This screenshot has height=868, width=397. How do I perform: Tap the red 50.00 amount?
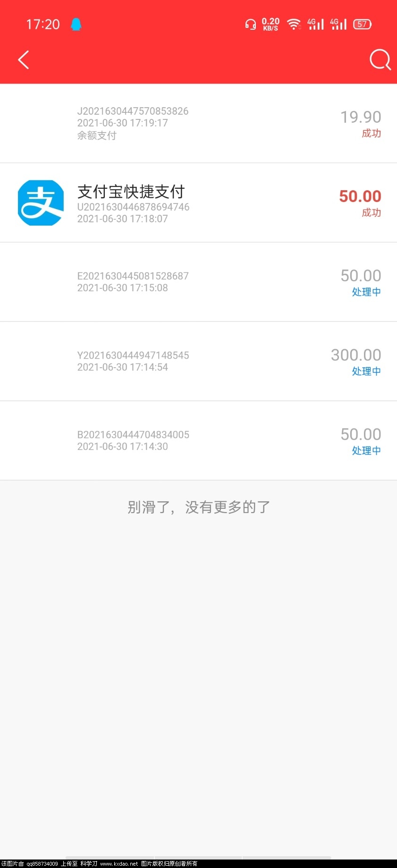point(360,196)
